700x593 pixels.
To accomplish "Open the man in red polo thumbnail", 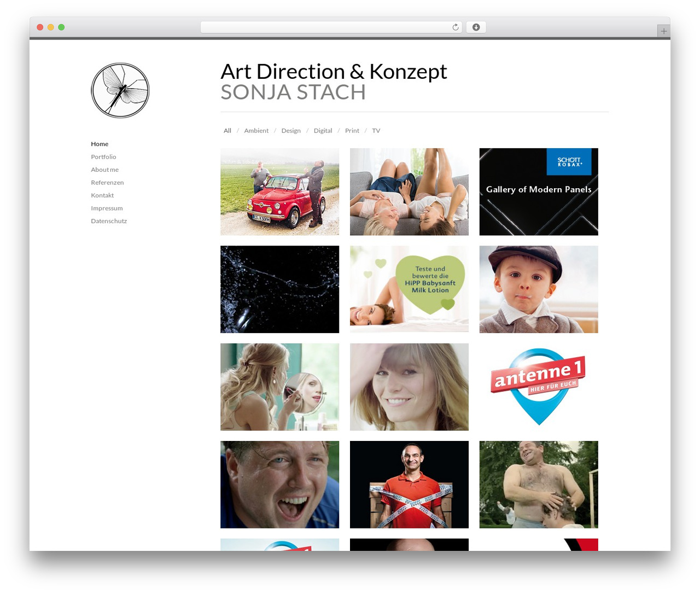I will (x=409, y=485).
